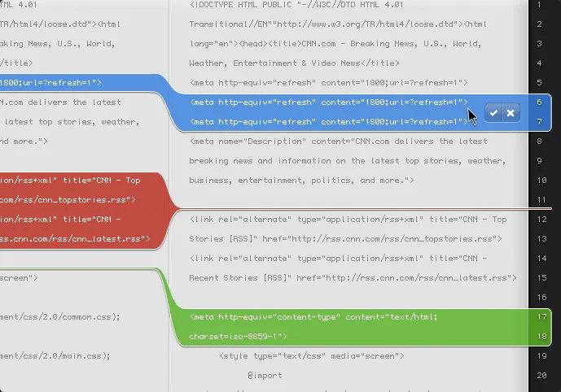Click line number 1 in the gutter
This screenshot has width=561, height=392.
pos(539,5)
